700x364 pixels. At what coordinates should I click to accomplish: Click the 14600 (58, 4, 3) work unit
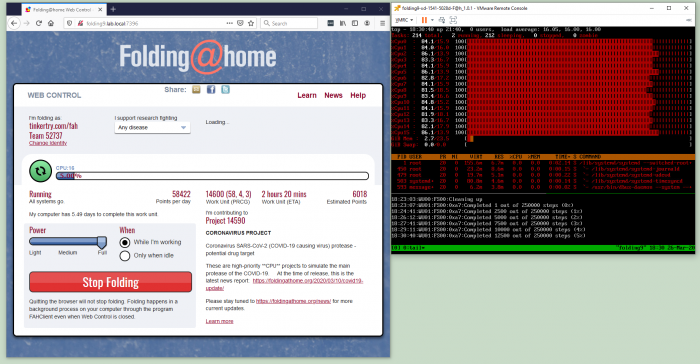(x=228, y=194)
